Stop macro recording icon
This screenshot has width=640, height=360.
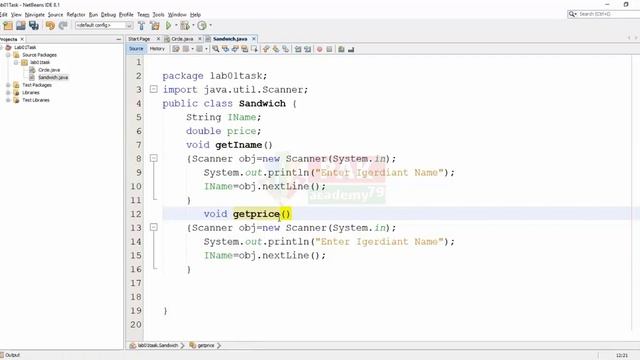(x=329, y=49)
